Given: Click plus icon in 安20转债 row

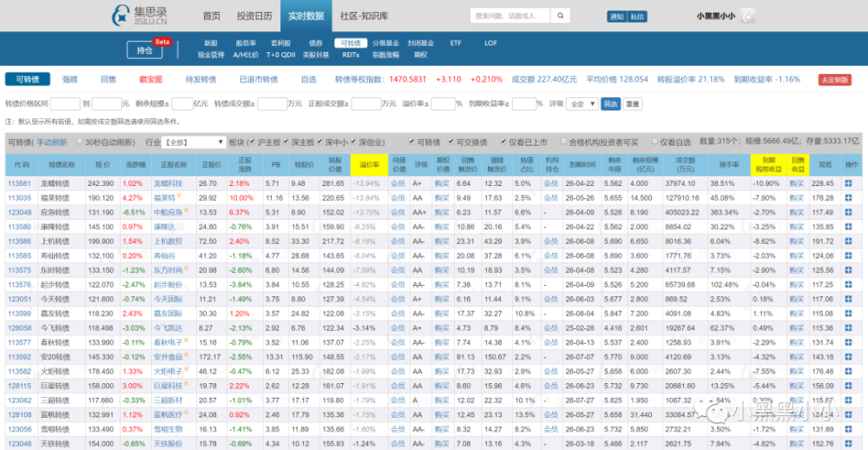Looking at the screenshot, I should (848, 357).
